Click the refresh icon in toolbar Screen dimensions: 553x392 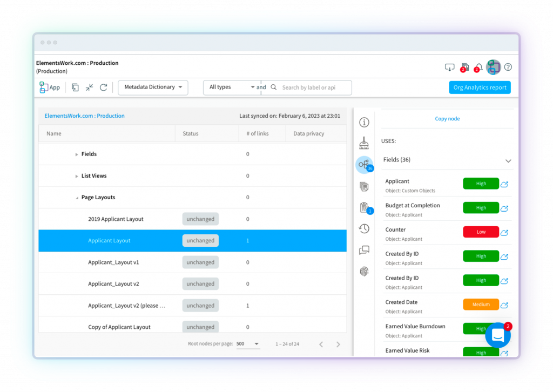point(104,87)
